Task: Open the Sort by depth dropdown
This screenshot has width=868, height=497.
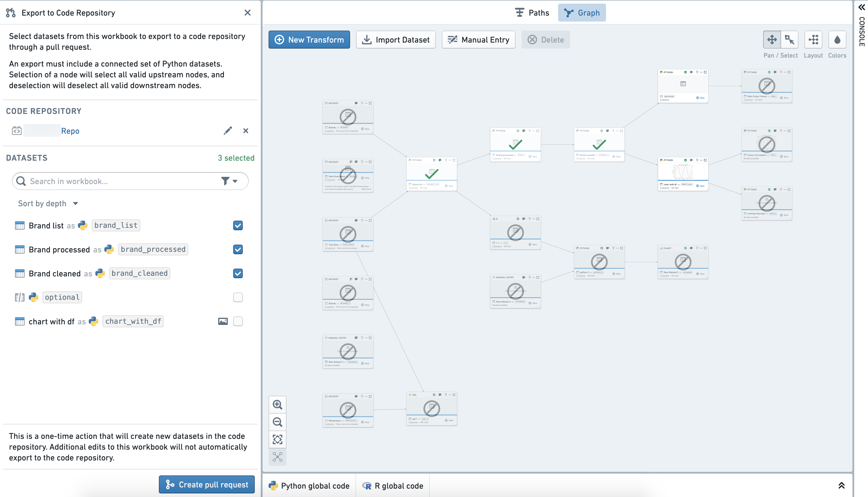Action: coord(48,204)
